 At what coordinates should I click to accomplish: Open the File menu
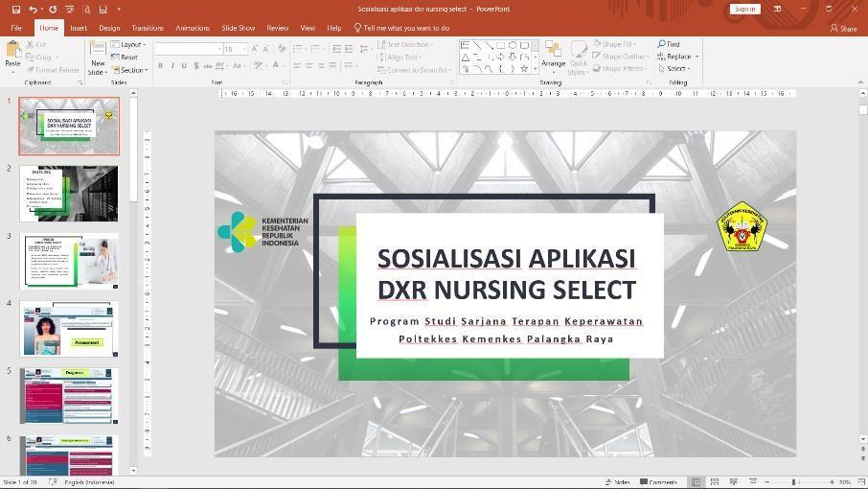tap(16, 28)
